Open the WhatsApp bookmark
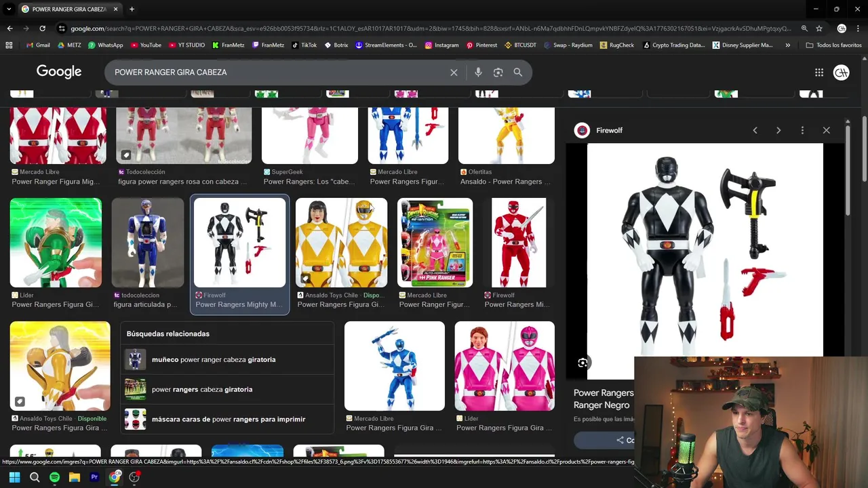Viewport: 868px width, 488px height. click(105, 45)
